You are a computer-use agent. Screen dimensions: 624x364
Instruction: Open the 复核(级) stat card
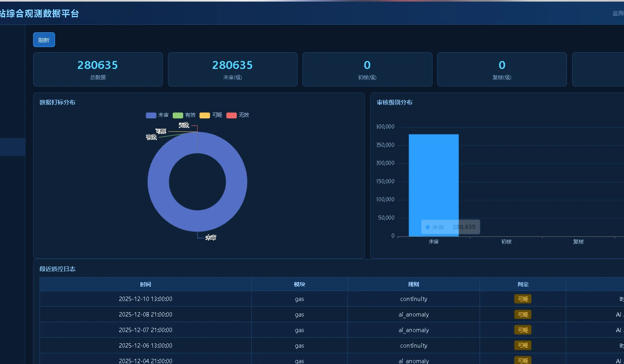click(x=502, y=69)
